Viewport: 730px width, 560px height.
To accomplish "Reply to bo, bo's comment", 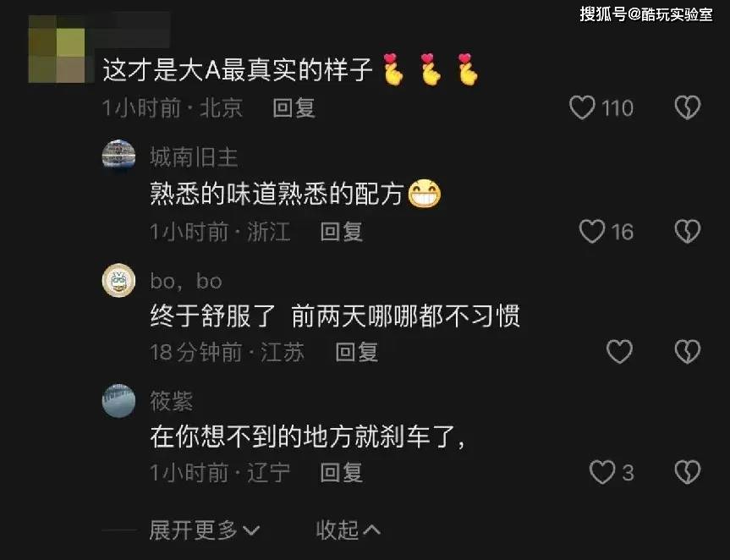I will tap(356, 352).
